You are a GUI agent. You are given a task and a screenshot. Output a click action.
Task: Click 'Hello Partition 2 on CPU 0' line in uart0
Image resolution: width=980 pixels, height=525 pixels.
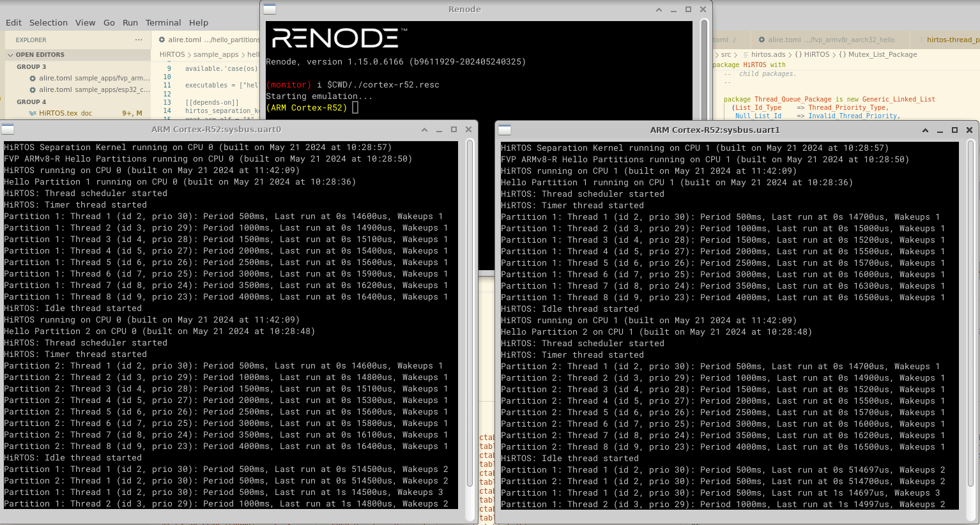[160, 331]
